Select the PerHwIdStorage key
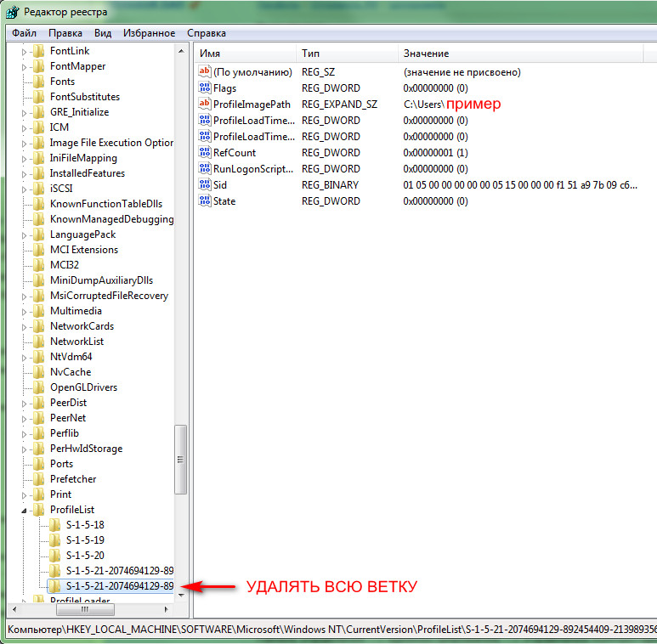The width and height of the screenshot is (657, 644). pos(87,449)
